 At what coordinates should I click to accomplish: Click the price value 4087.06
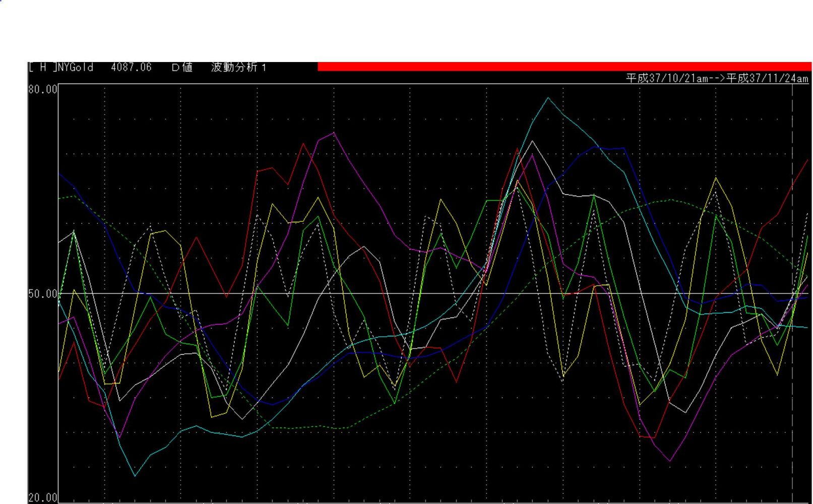(x=131, y=68)
